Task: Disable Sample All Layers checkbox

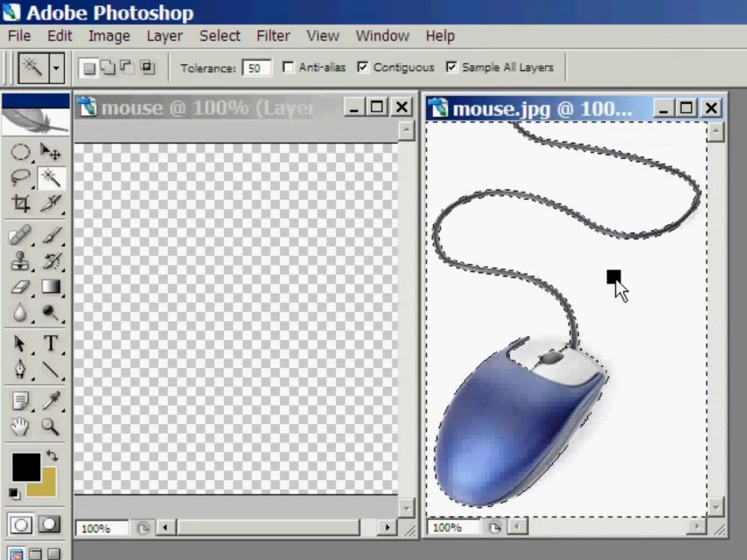Action: click(451, 67)
